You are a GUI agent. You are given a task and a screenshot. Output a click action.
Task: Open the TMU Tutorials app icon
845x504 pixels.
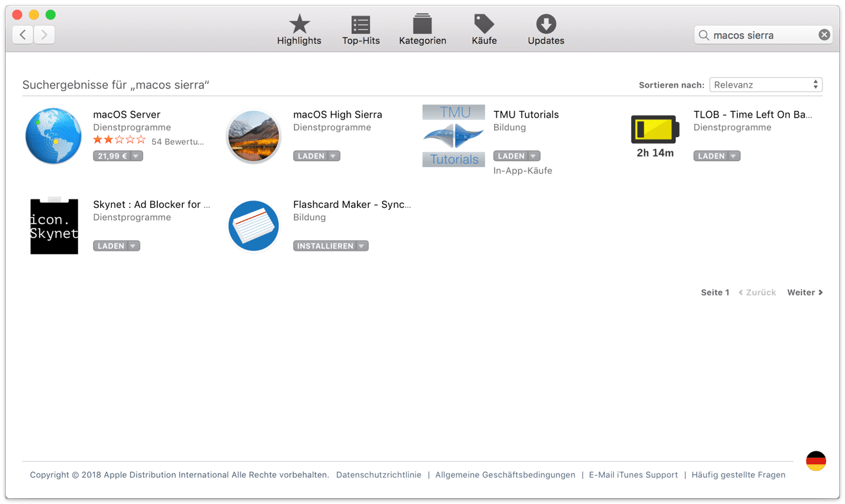click(x=454, y=136)
